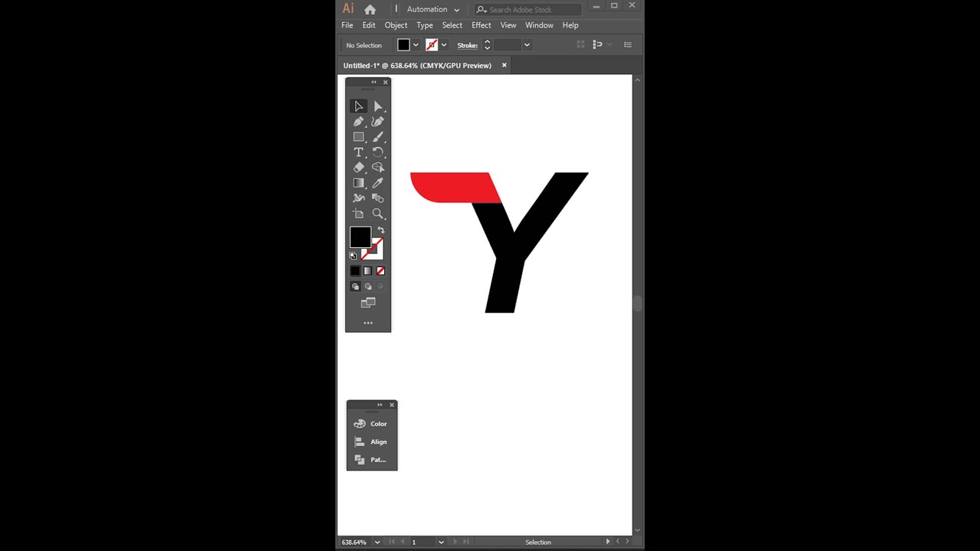Screen dimensions: 980x551
Task: Close the Untitled-1 document tab
Action: (x=504, y=65)
